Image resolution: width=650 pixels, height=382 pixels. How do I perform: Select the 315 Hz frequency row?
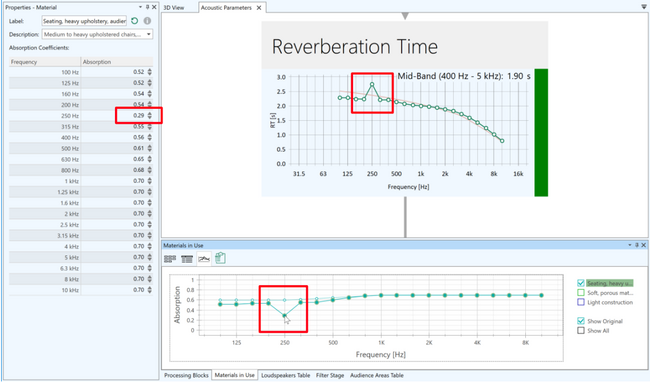click(x=81, y=126)
